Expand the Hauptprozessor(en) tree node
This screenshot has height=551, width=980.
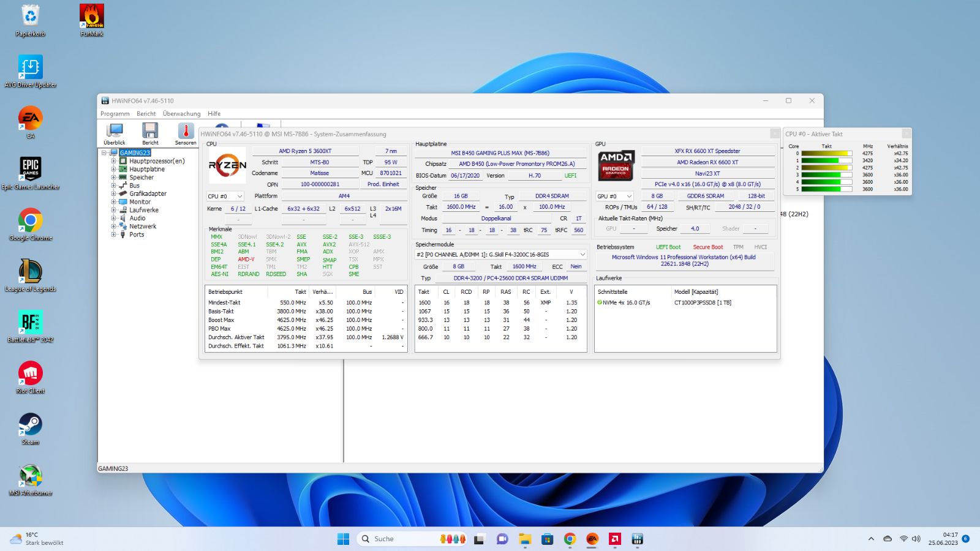[113, 161]
